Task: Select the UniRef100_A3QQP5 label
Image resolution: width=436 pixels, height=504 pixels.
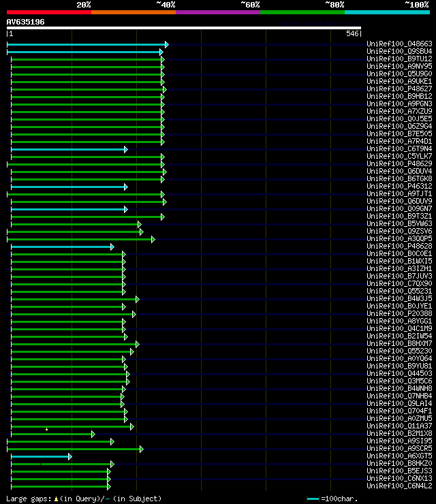Action: 399,238
